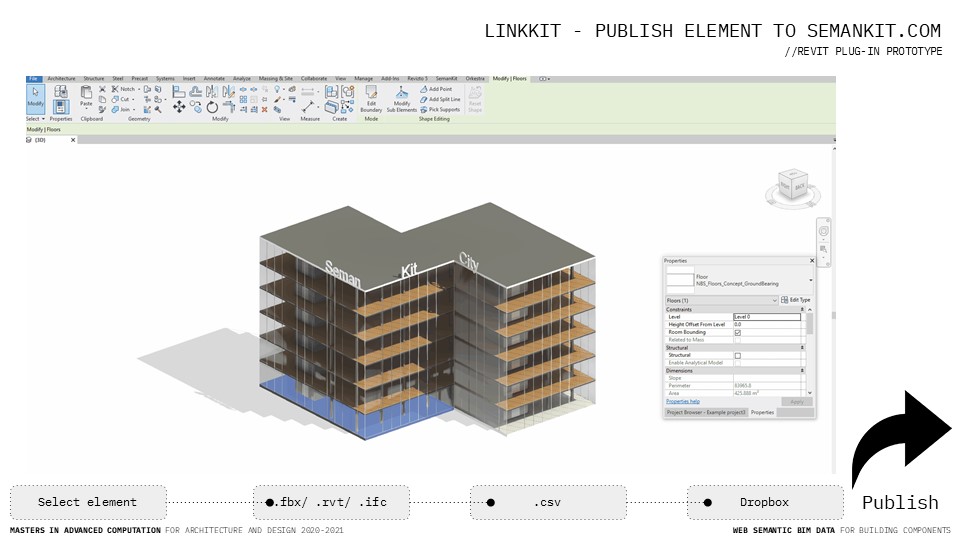Open the Architecture ribbon tab
Image resolution: width=960 pixels, height=540 pixels.
click(x=61, y=78)
